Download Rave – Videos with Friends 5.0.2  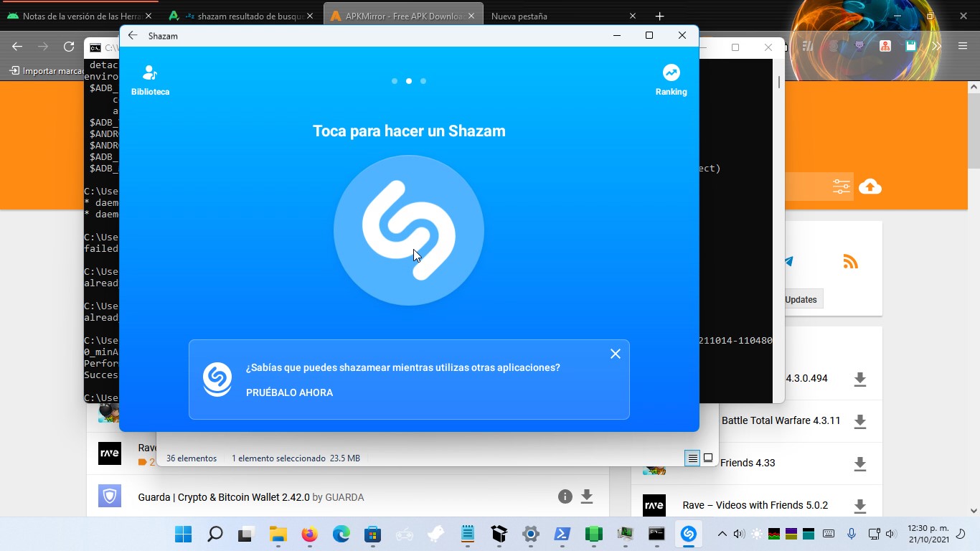pyautogui.click(x=859, y=506)
